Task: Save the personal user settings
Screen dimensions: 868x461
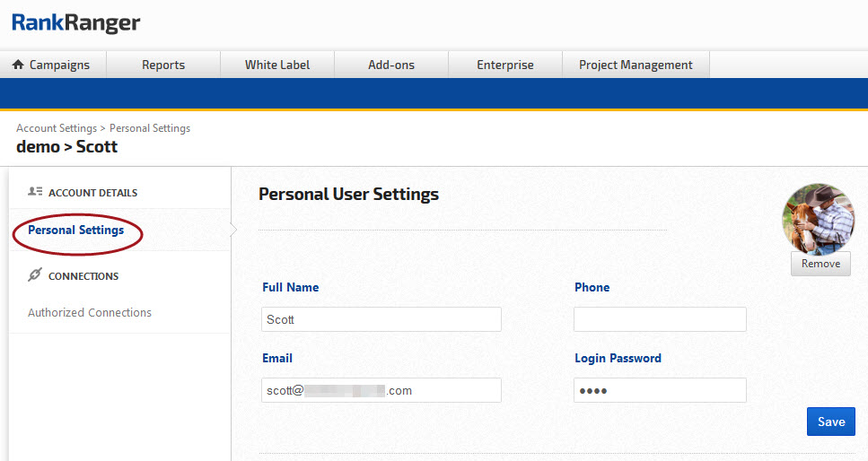Action: [x=830, y=422]
